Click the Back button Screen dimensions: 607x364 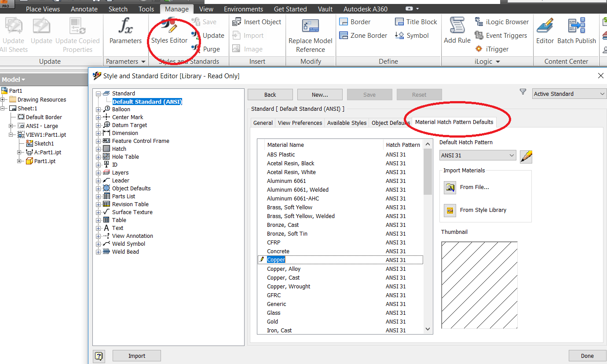270,95
